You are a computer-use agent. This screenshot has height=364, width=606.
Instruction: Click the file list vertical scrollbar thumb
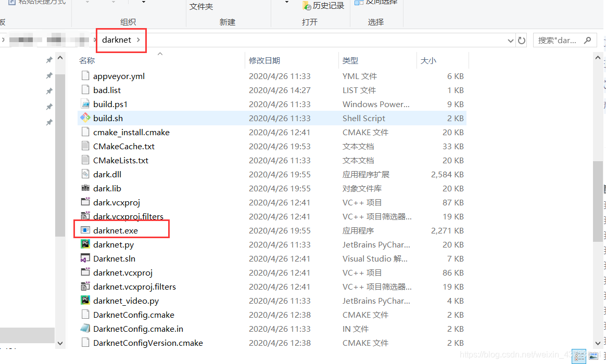point(598,201)
